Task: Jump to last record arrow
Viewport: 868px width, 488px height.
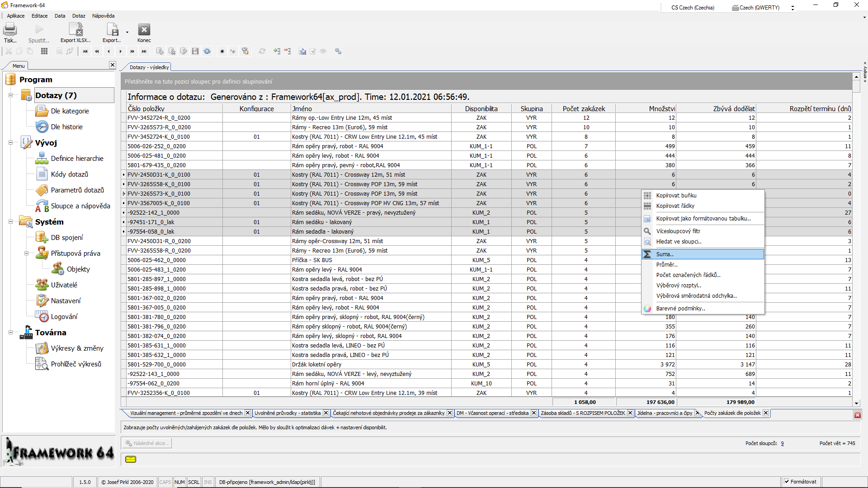Action: 144,51
